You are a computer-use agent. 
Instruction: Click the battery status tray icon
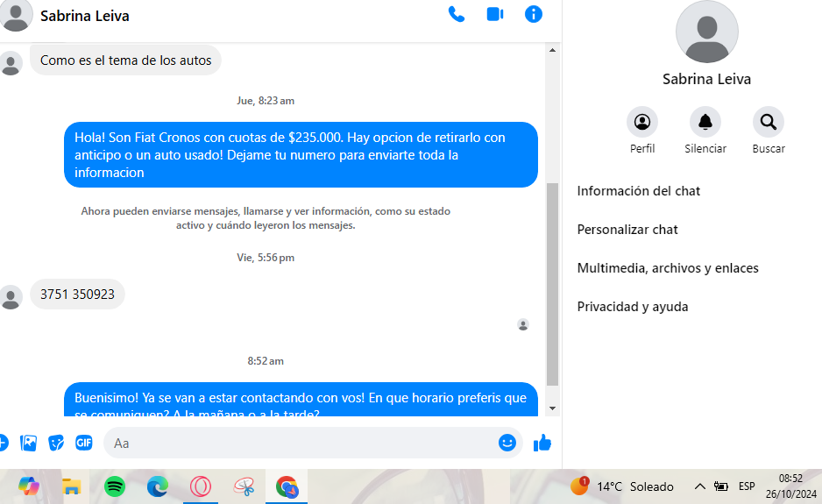(x=721, y=486)
